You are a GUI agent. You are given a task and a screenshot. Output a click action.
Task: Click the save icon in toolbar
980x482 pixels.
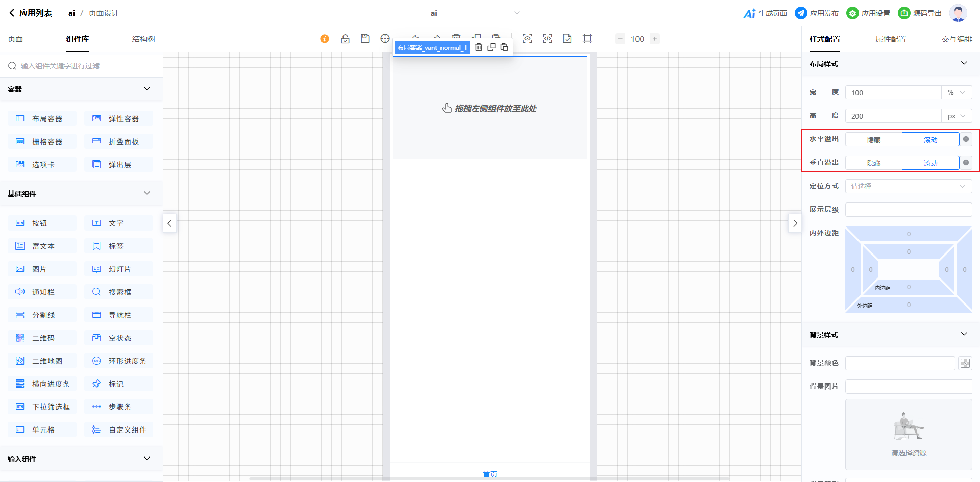point(365,39)
